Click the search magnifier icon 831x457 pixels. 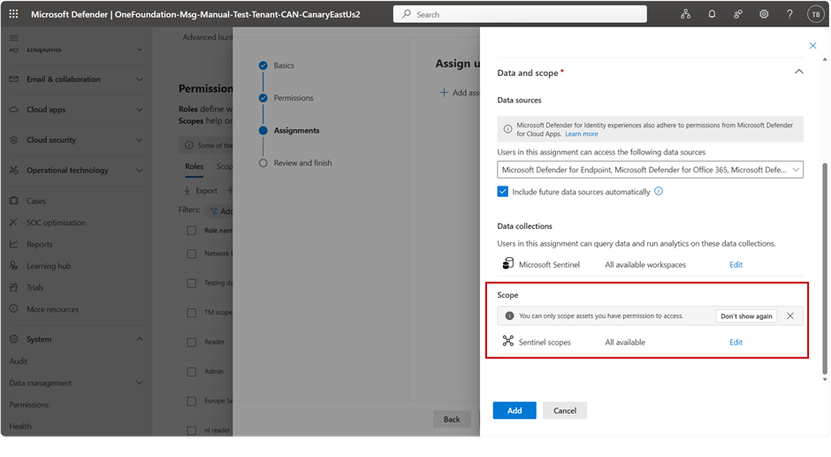(406, 14)
